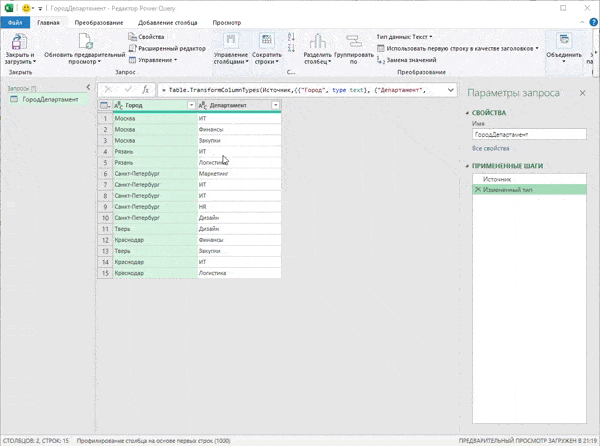Image resolution: width=600 pixels, height=446 pixels.
Task: Confirm formula with the checkmark icon
Action: 128,90
